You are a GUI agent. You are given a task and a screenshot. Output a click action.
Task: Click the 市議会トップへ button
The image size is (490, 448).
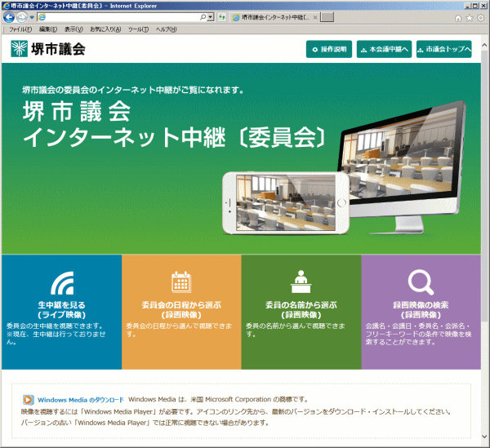[x=443, y=49]
